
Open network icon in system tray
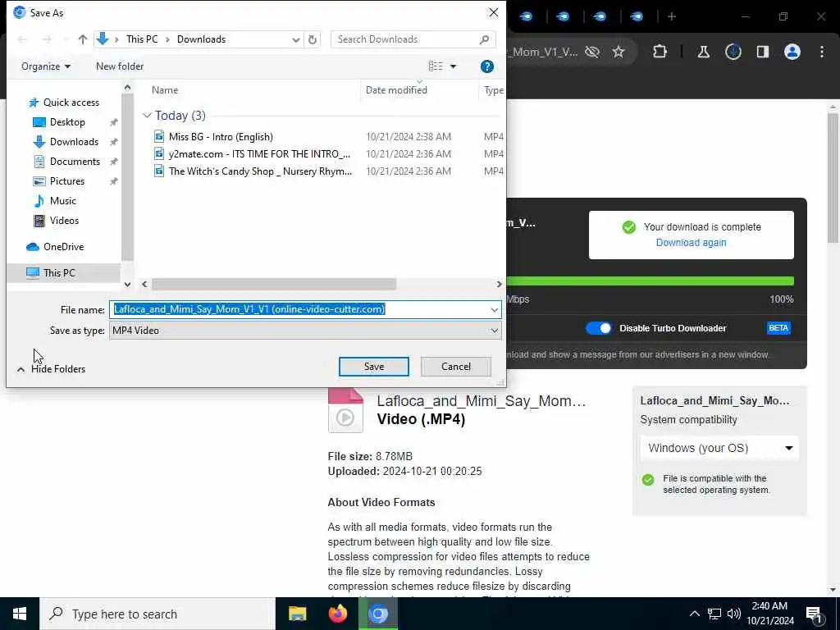point(714,614)
